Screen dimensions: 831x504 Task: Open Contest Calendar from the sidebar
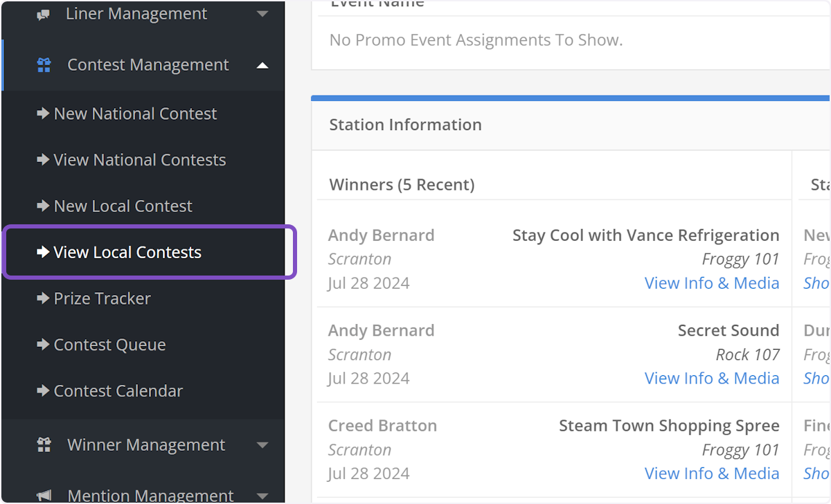pyautogui.click(x=118, y=390)
